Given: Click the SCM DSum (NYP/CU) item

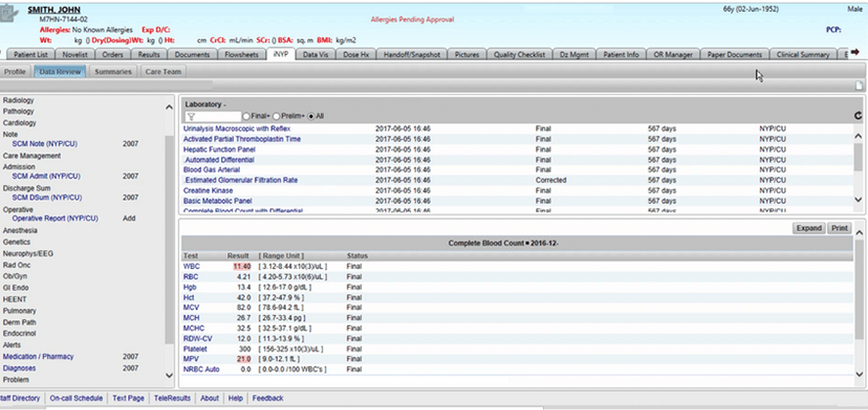Looking at the screenshot, I should (x=47, y=198).
